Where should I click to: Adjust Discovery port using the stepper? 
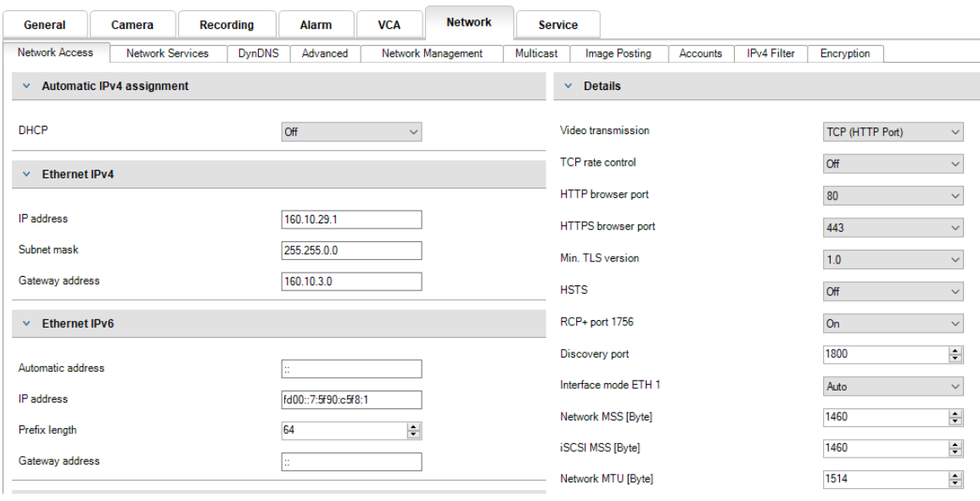955,351
